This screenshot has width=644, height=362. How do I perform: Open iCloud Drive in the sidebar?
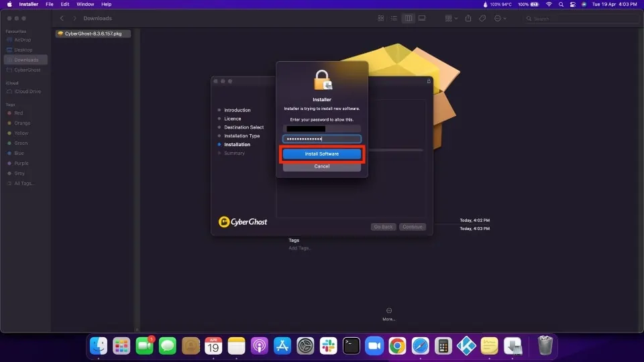pos(25,92)
